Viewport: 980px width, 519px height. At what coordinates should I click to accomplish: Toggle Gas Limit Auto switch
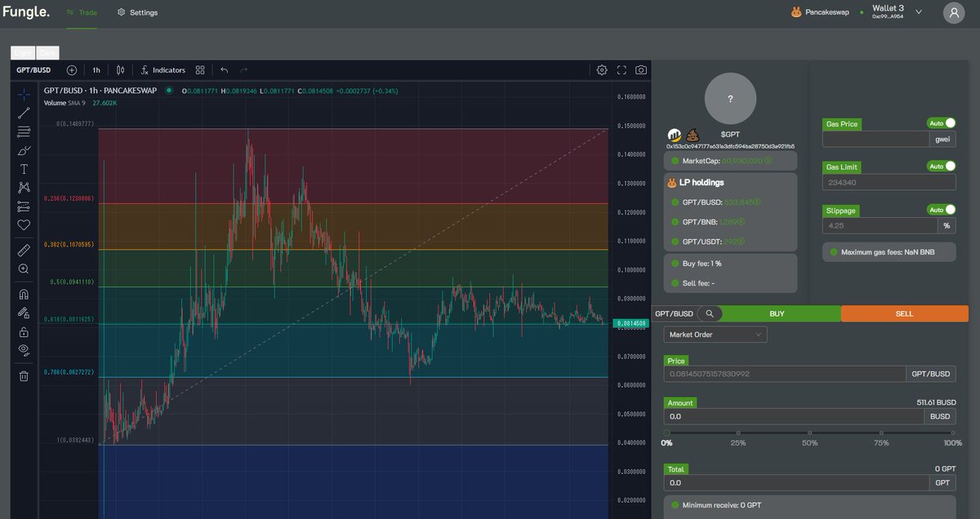coord(942,166)
